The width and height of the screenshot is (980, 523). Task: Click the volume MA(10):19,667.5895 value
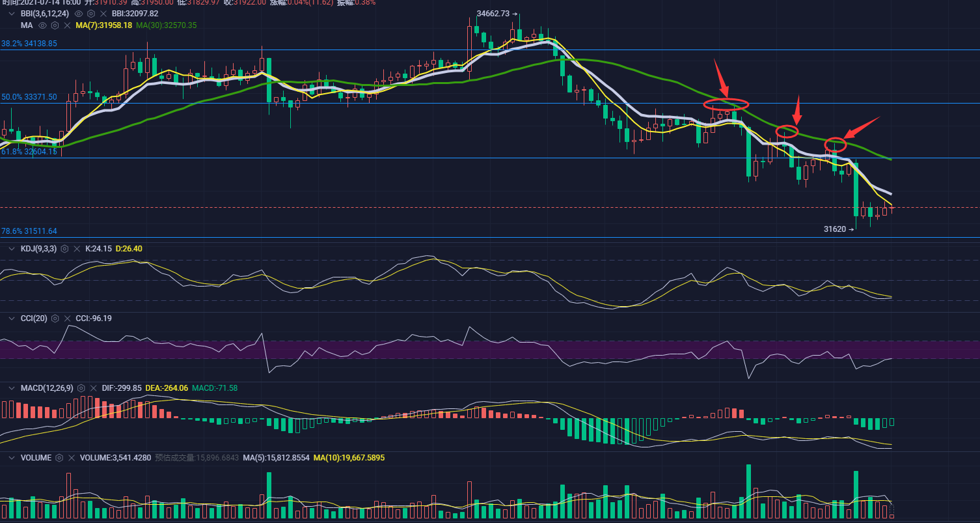[x=349, y=458]
